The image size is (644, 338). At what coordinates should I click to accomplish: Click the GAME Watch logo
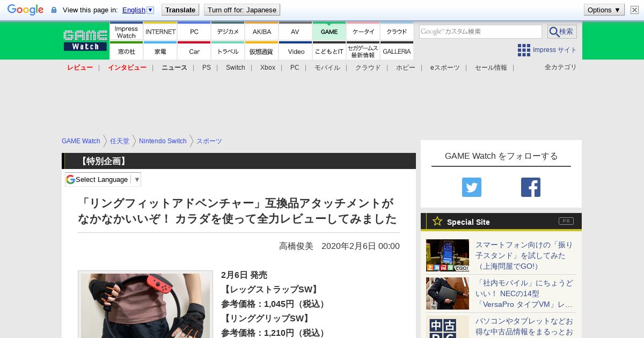click(x=85, y=40)
